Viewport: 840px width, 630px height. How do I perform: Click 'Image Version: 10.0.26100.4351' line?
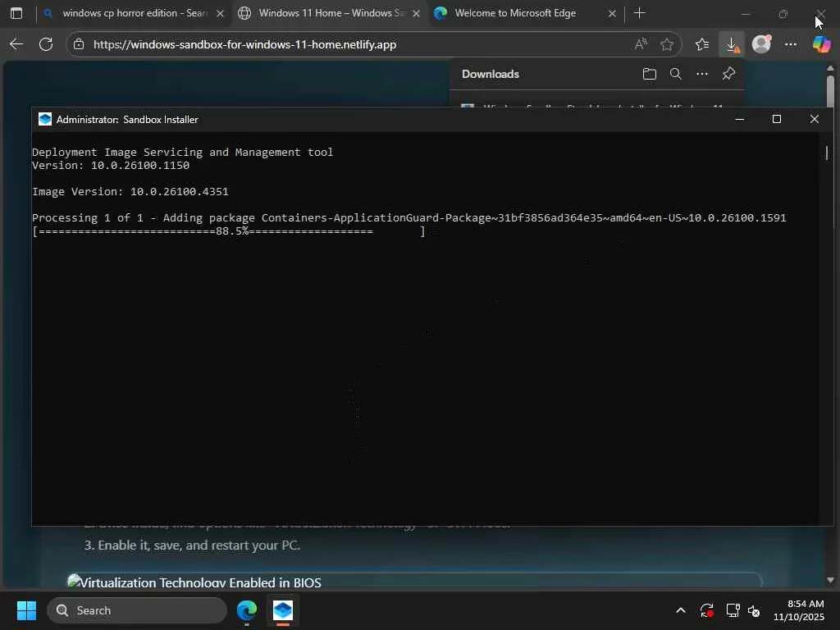(x=130, y=192)
